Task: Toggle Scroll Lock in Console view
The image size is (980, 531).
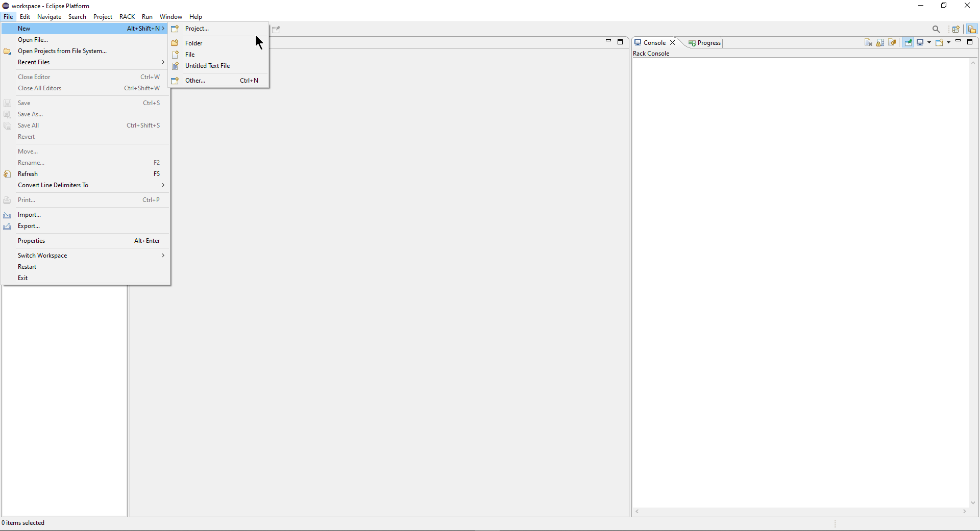Action: click(x=880, y=43)
